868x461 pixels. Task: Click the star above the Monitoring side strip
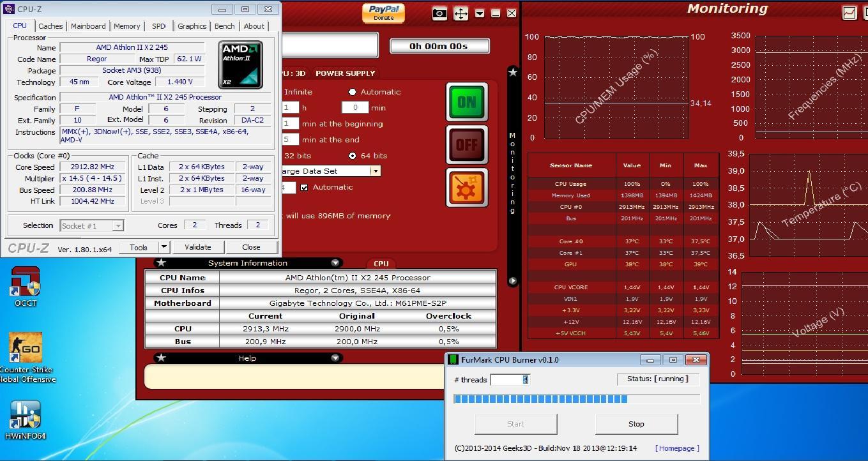click(x=513, y=72)
